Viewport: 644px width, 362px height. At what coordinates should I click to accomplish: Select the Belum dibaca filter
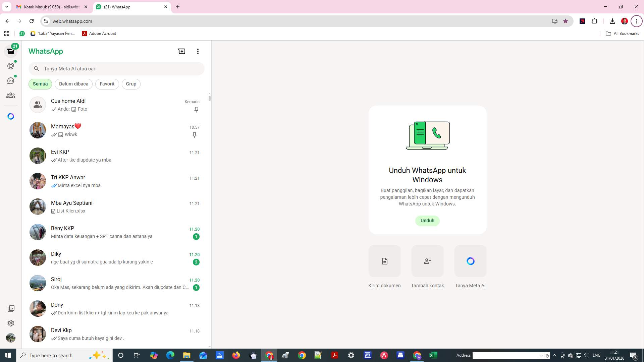[x=73, y=84]
